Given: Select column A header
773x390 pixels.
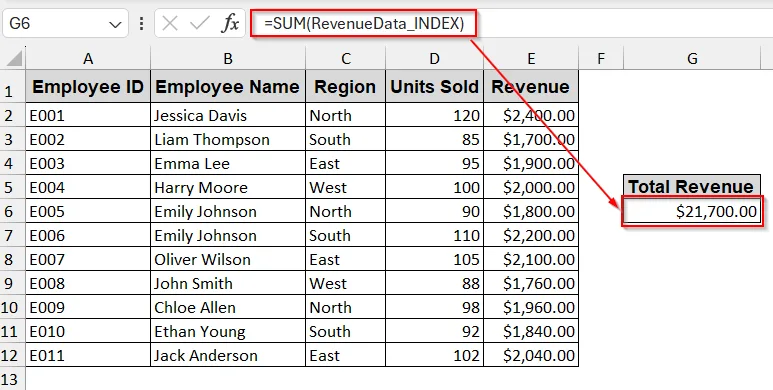Looking at the screenshot, I should click(88, 59).
